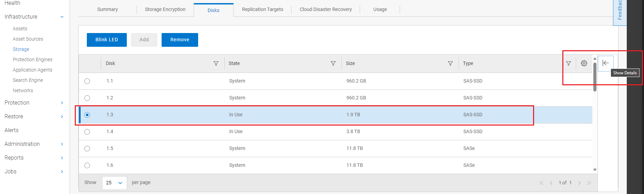Viewport: 644px width, 194px height.
Task: Open the Replication Targets tab
Action: tap(263, 9)
